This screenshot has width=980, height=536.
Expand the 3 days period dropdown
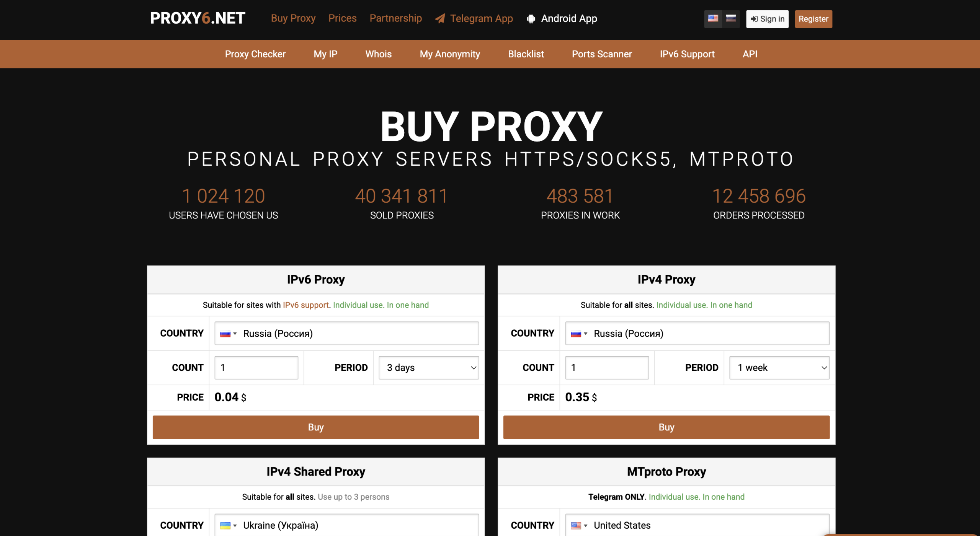tap(429, 368)
